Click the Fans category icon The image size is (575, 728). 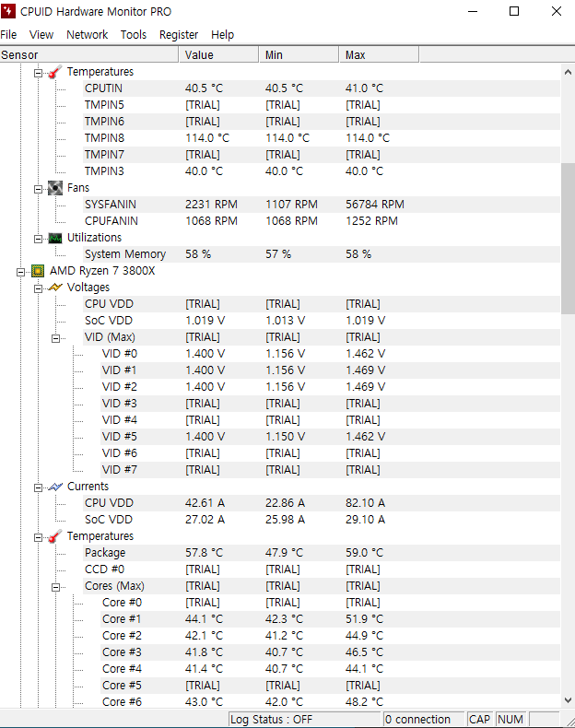55,188
